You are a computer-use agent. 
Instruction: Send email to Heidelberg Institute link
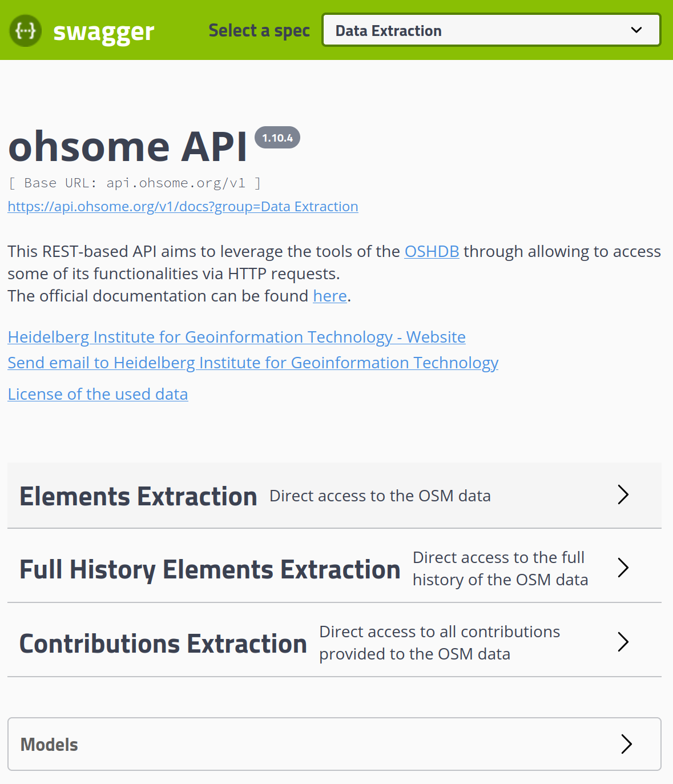coord(253,363)
